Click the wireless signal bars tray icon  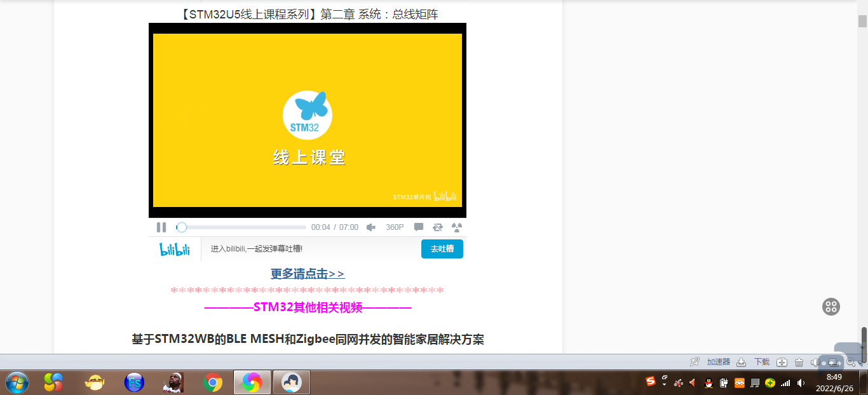pos(785,383)
